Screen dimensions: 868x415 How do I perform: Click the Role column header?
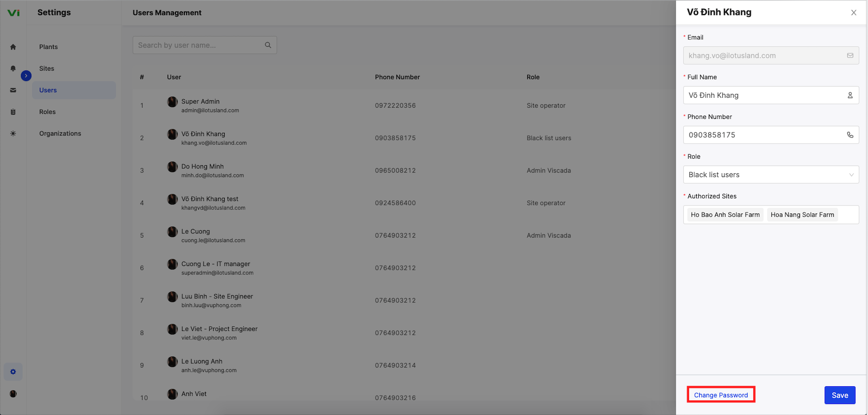click(x=533, y=77)
